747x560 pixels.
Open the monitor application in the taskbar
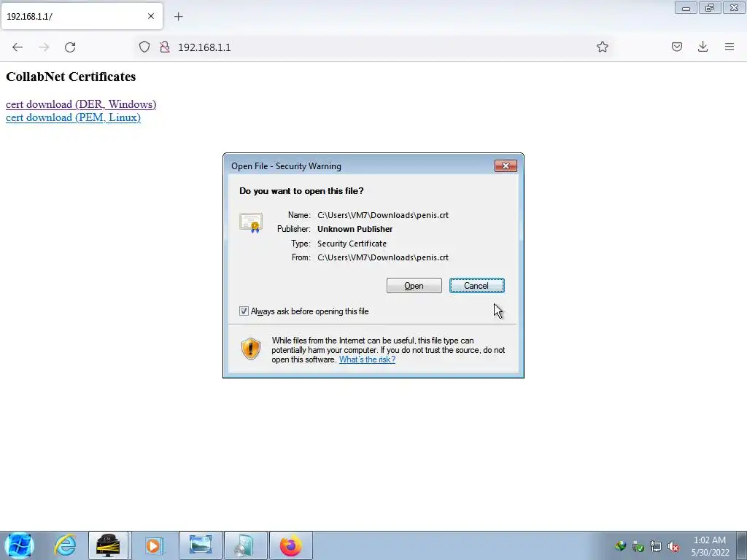point(108,545)
